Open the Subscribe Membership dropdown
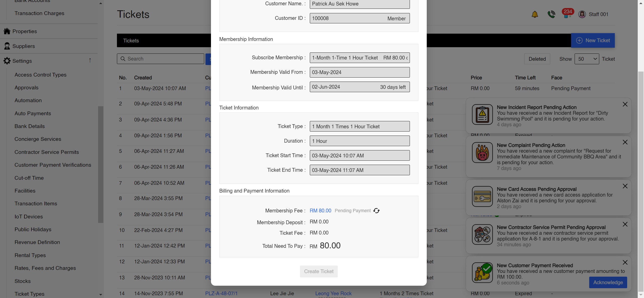Screen dimensions: 644x298 point(360,57)
